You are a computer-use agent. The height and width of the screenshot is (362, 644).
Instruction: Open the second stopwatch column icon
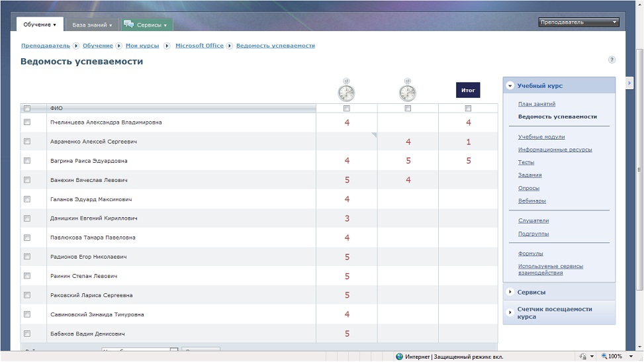click(408, 90)
